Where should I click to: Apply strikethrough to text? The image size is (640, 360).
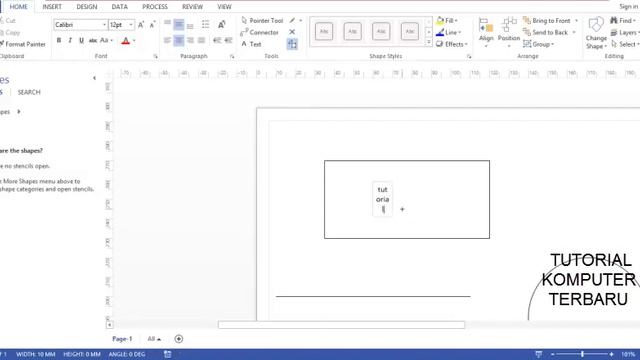(x=93, y=40)
